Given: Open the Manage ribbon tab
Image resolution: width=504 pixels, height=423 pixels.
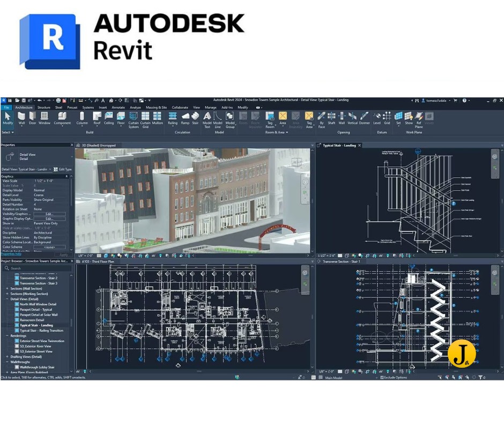Looking at the screenshot, I should point(210,107).
